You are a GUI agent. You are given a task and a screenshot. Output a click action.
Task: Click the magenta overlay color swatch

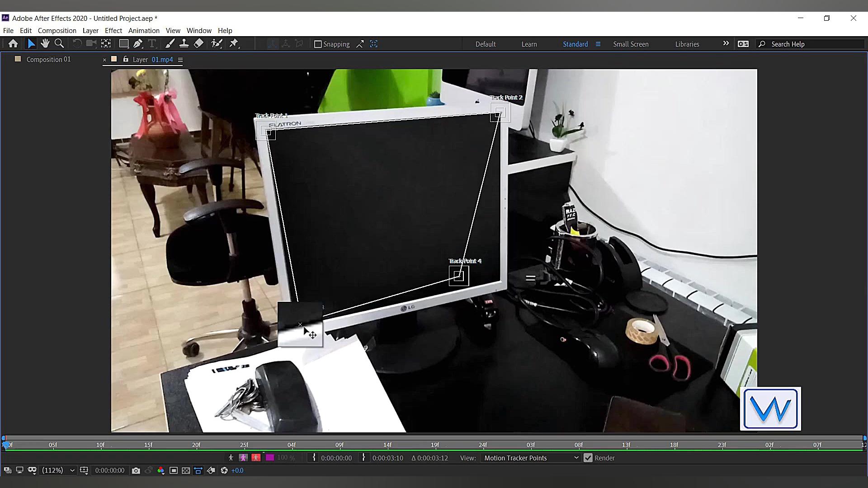point(270,458)
